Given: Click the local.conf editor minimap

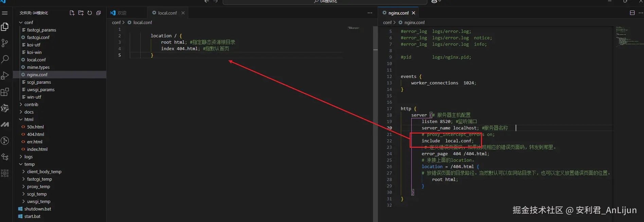Looking at the screenshot, I should point(354,28).
